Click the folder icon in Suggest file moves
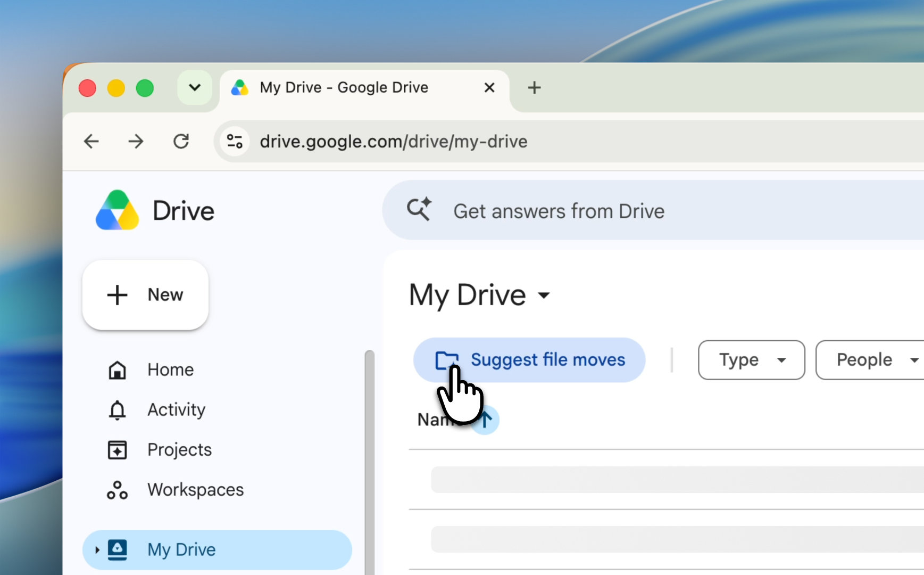This screenshot has width=924, height=575. pos(446,360)
